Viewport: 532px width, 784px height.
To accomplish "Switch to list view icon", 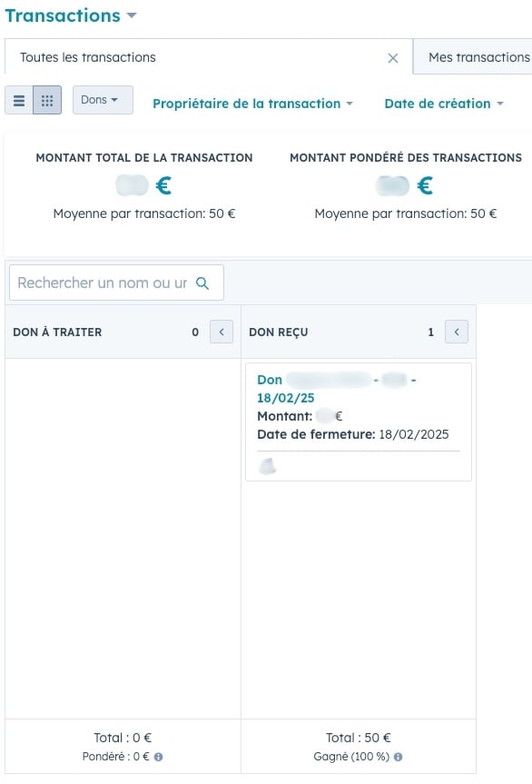I will 19,100.
